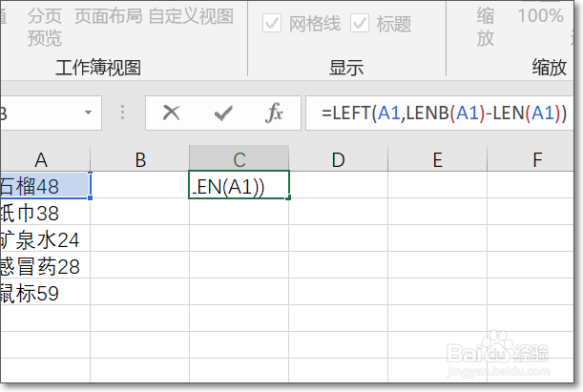The image size is (583, 392).
Task: Toggle the 网格线 gridlines checkbox
Action: coord(272,24)
